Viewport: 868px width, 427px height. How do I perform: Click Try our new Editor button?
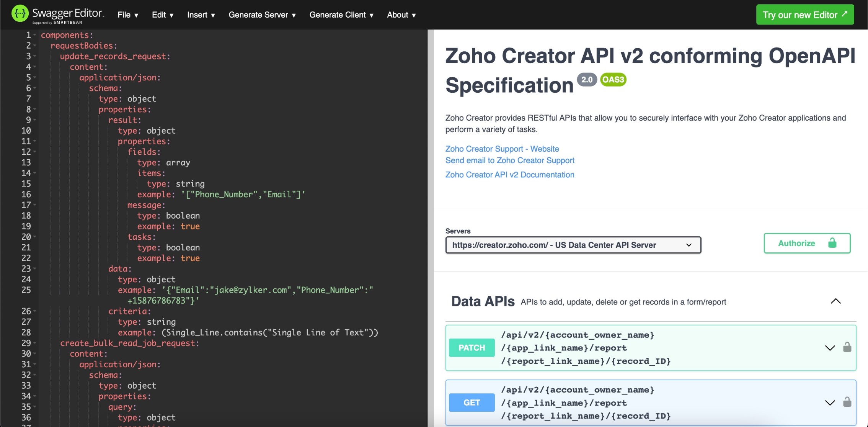click(805, 15)
